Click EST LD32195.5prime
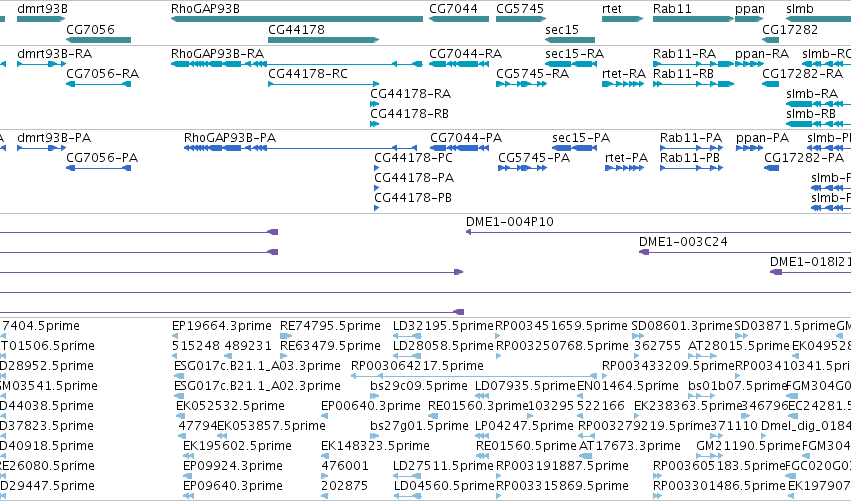This screenshot has width=851, height=501. (443, 326)
